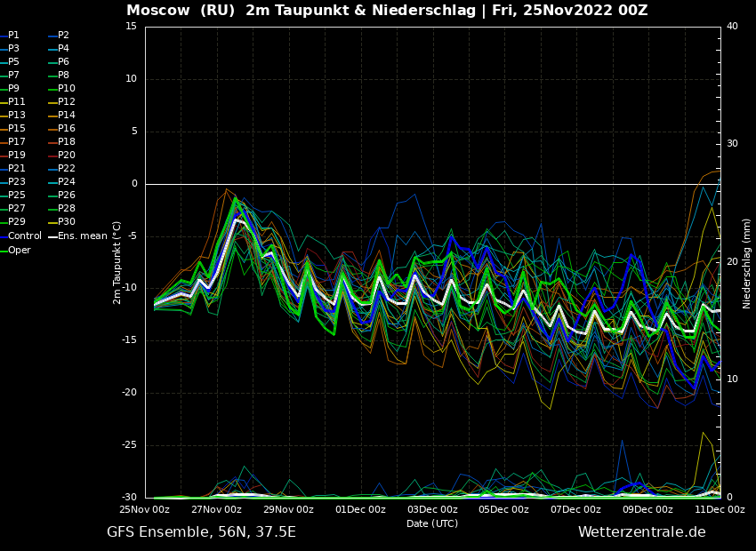Click the 2m Taupunkt axis label

tap(117, 262)
